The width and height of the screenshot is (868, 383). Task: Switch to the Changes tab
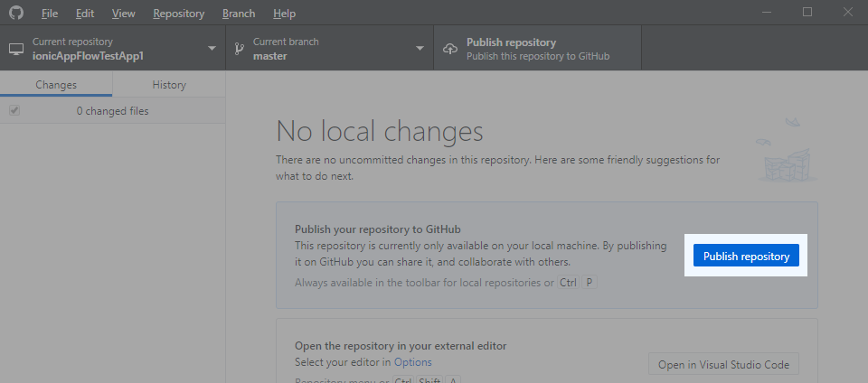56,85
